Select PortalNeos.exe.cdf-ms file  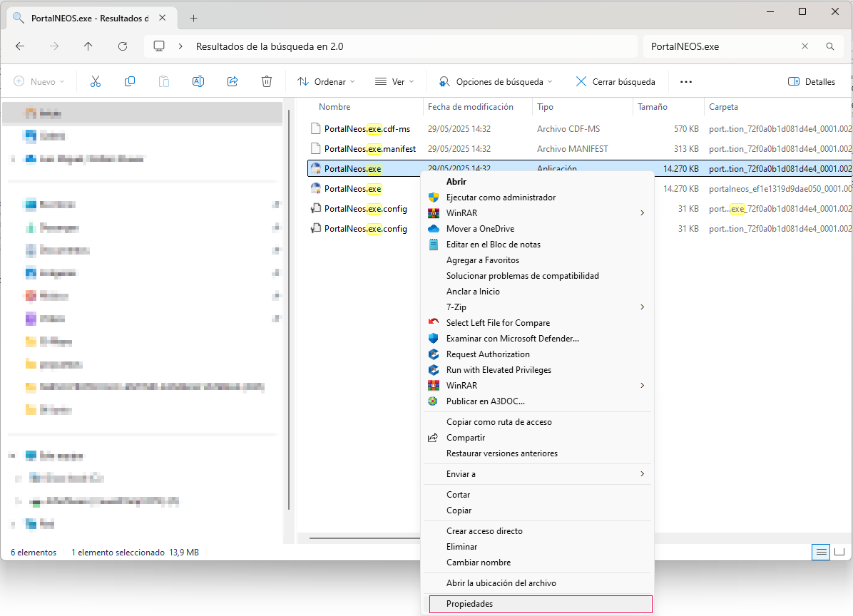click(367, 129)
